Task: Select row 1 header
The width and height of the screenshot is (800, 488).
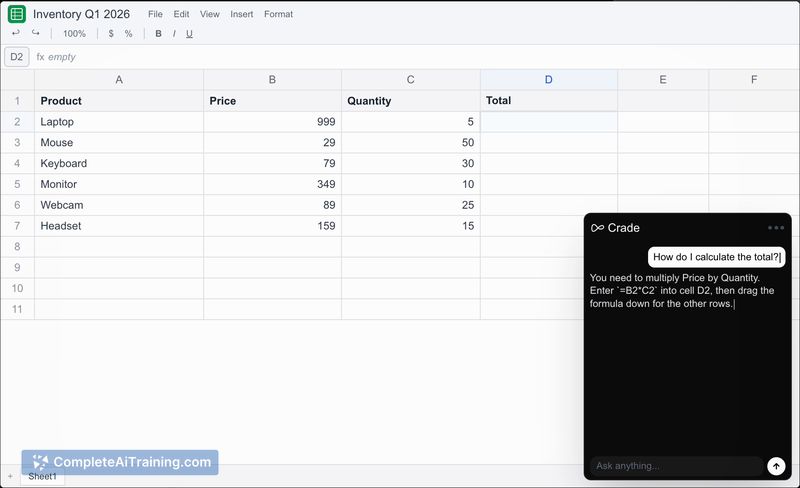Action: coord(17,101)
